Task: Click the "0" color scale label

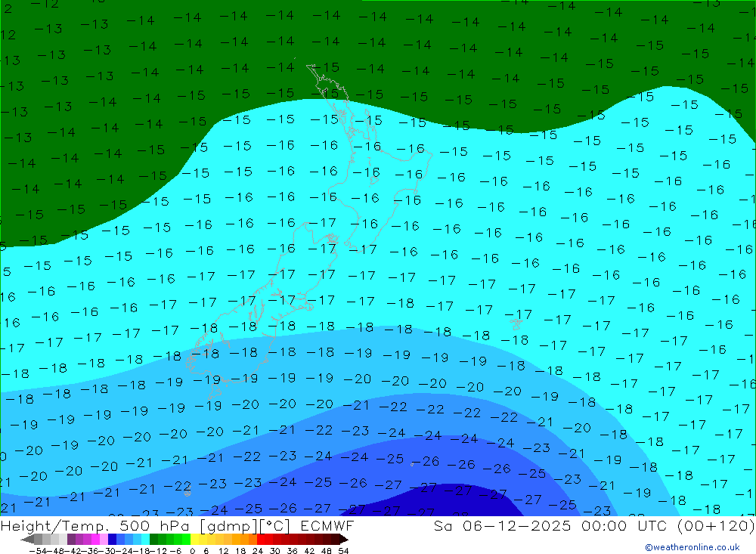Action: 192,551
